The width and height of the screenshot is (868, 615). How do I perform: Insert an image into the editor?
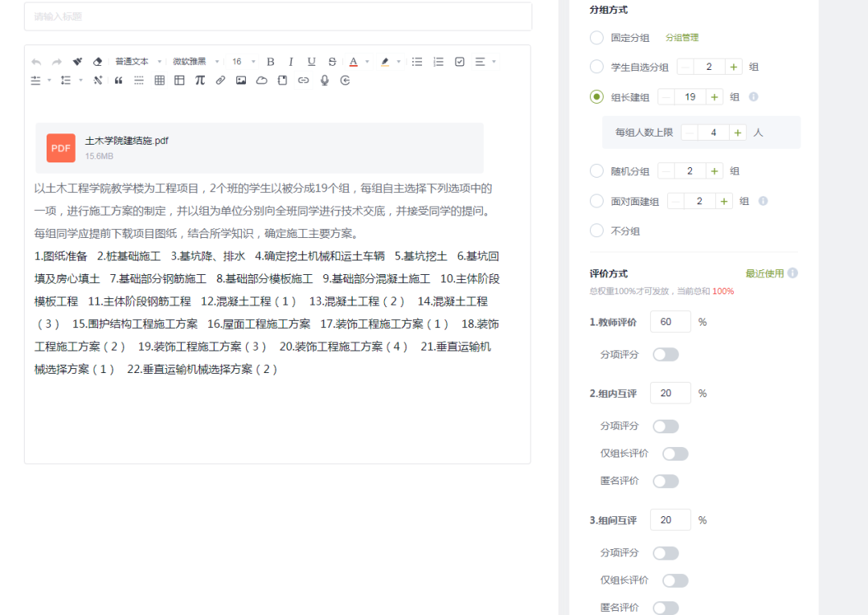coord(241,80)
